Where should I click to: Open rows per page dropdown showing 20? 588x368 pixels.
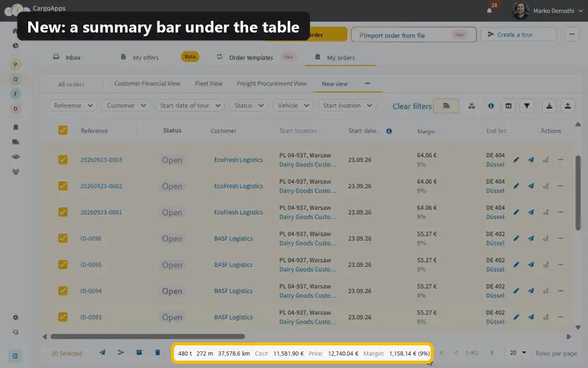pyautogui.click(x=518, y=353)
